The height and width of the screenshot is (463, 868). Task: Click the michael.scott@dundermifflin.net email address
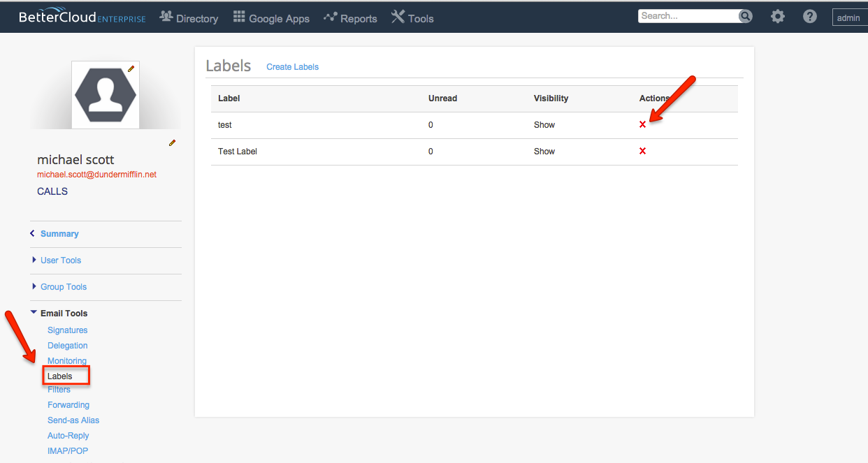pos(96,175)
